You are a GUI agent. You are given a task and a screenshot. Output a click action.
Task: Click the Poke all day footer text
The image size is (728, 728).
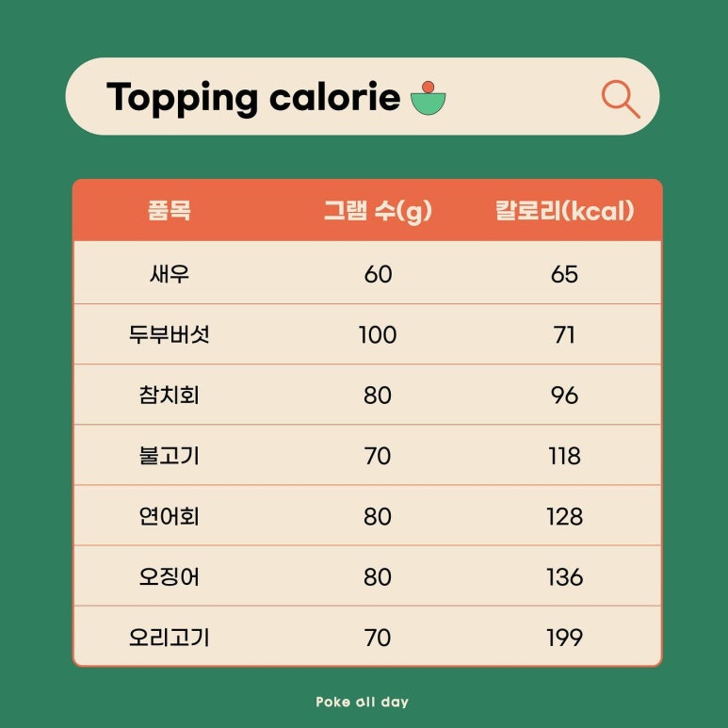363,702
